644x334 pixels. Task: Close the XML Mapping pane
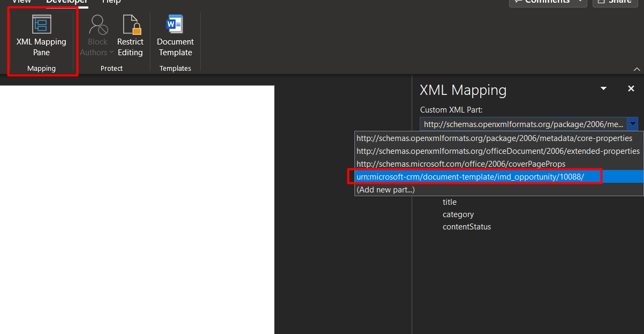pos(631,88)
